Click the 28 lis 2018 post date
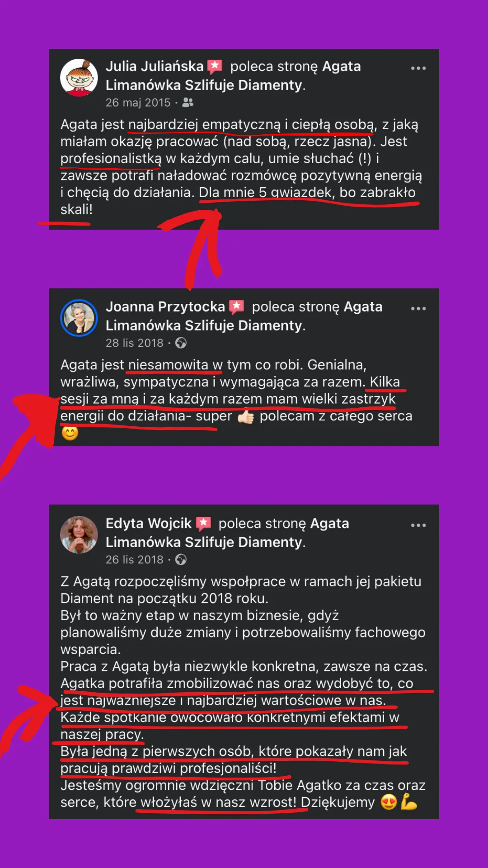Image resolution: width=488 pixels, height=868 pixels. pos(135,343)
